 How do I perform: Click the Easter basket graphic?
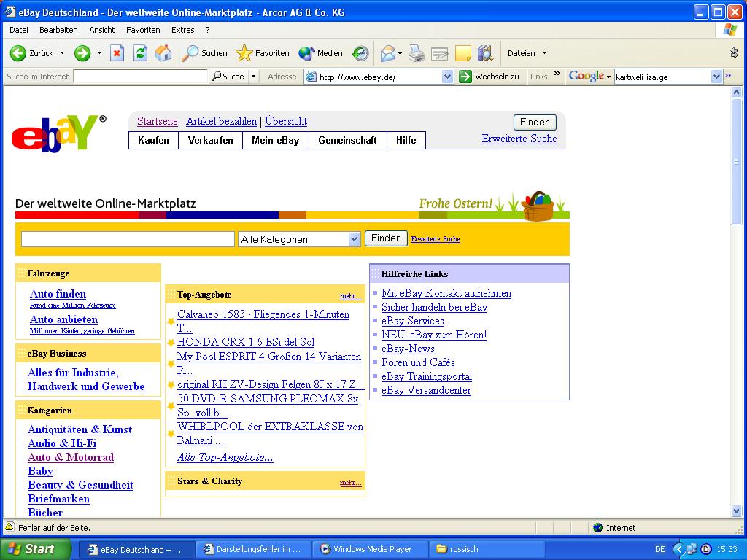click(538, 206)
